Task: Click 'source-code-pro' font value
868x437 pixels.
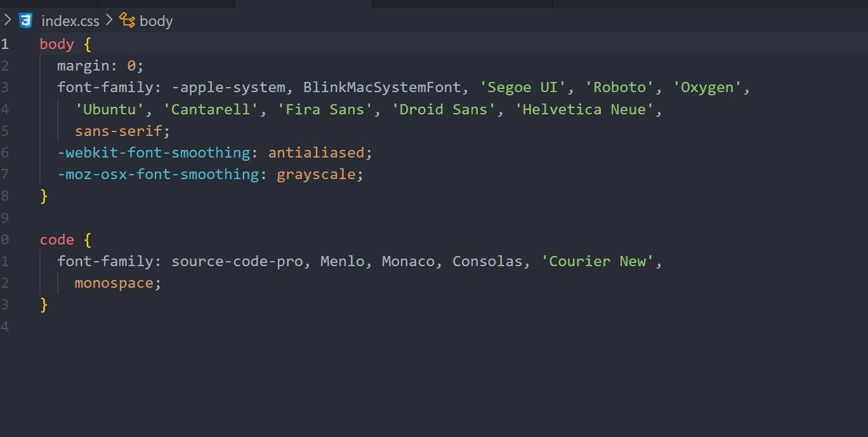Action: pyautogui.click(x=237, y=261)
